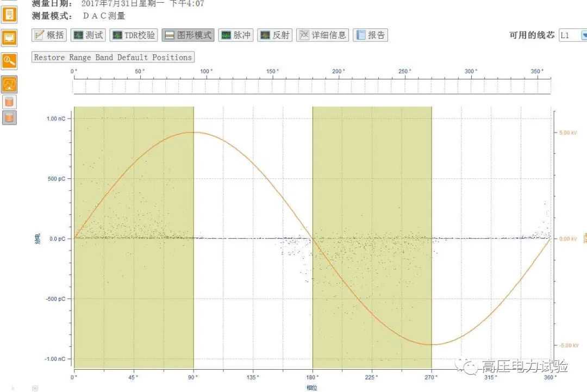
Task: Click the lower database cylinder icon
Action: 9,117
